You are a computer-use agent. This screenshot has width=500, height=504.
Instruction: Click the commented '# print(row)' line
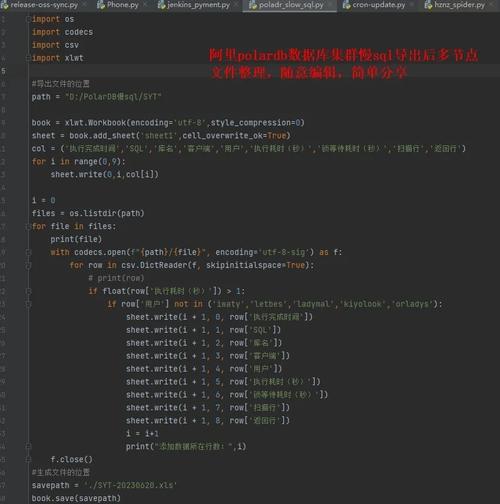(116, 278)
